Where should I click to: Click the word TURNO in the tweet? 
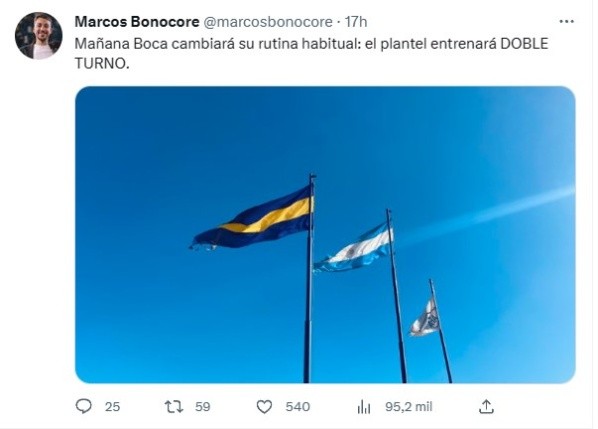coord(100,64)
